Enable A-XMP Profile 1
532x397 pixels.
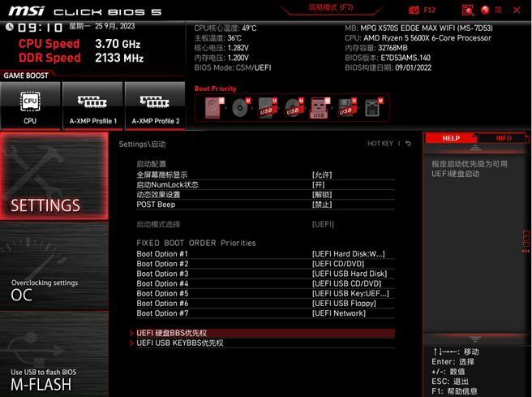[92, 106]
